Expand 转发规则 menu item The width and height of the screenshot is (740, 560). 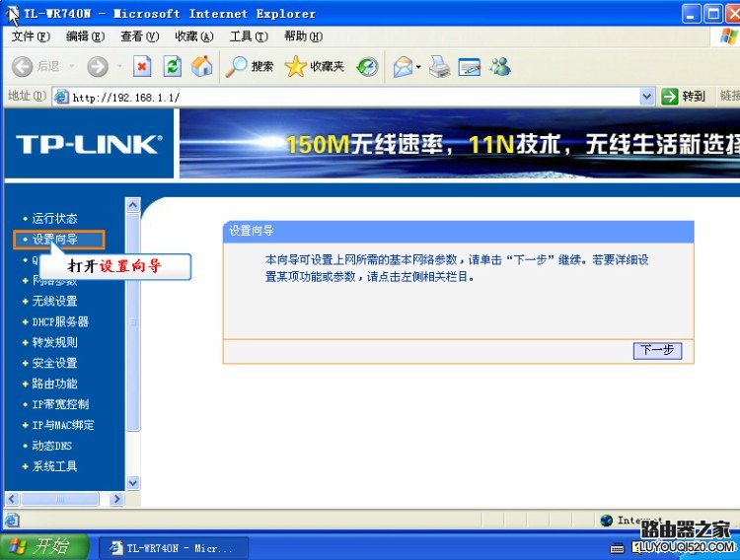pyautogui.click(x=54, y=342)
